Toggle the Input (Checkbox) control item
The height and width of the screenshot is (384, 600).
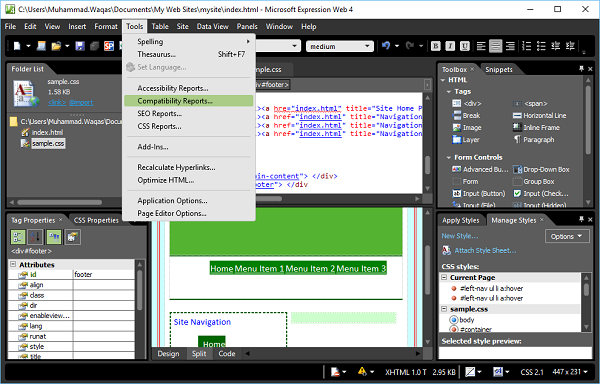pos(541,194)
